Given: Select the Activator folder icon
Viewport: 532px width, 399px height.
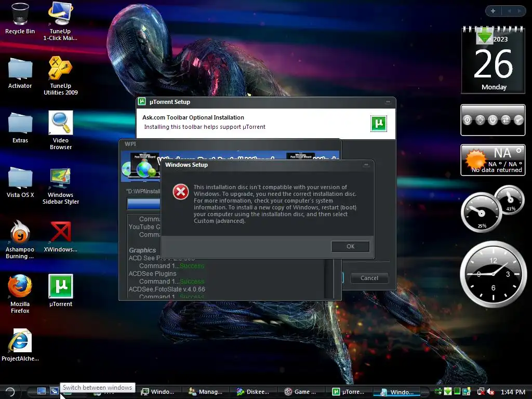Looking at the screenshot, I should tap(20, 73).
